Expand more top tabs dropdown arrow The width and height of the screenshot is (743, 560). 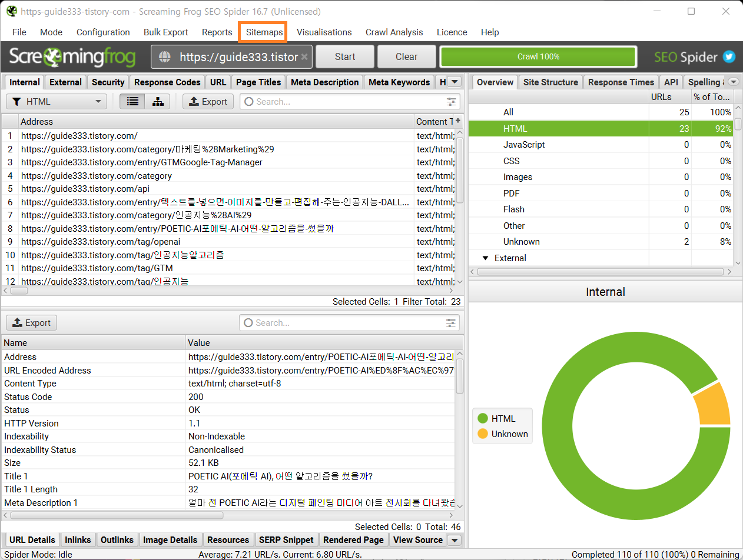pyautogui.click(x=455, y=82)
